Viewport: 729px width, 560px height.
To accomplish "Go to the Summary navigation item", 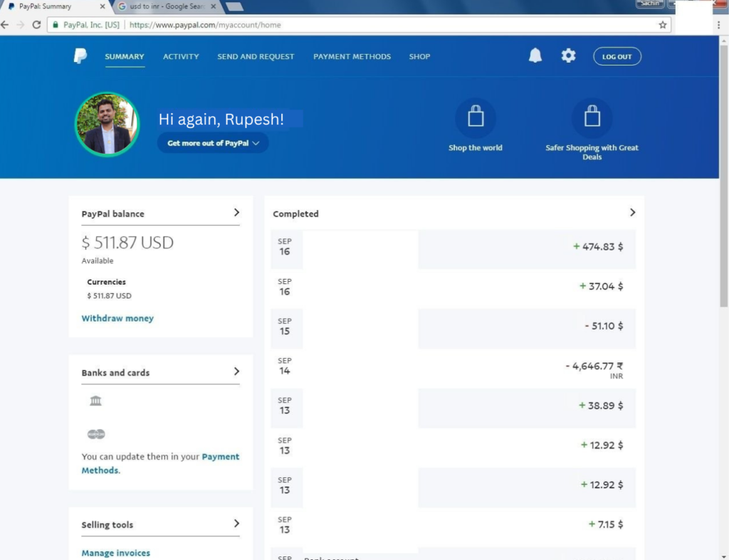I will pyautogui.click(x=125, y=56).
